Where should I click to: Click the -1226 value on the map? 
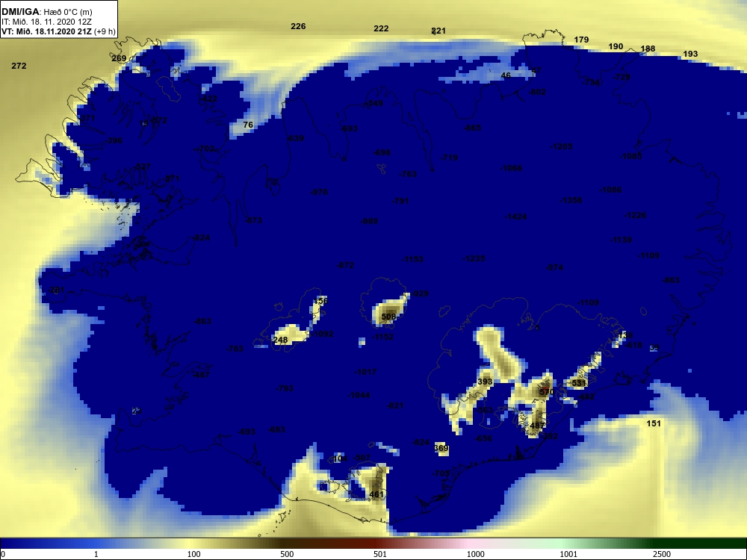click(635, 215)
